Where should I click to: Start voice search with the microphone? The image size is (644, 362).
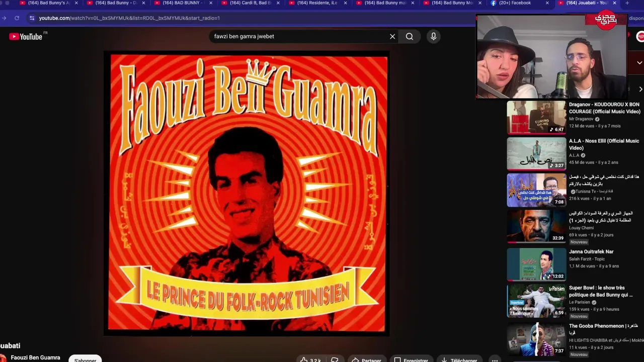click(x=433, y=36)
